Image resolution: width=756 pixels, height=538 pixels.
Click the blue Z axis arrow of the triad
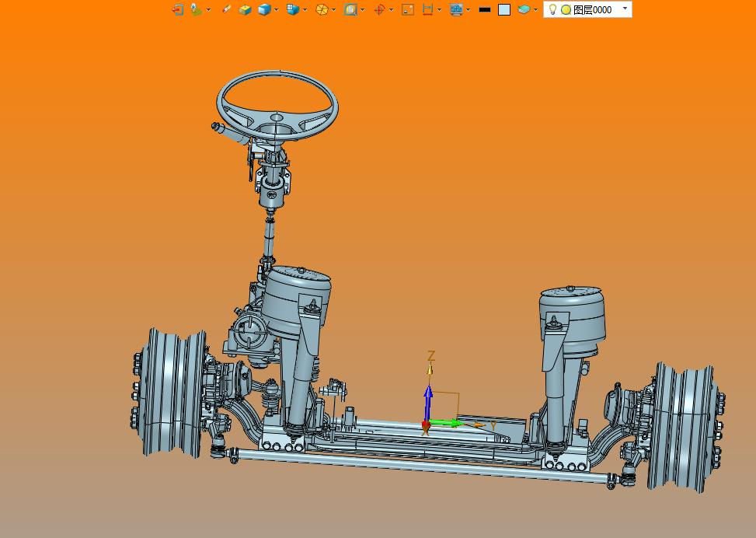click(427, 403)
